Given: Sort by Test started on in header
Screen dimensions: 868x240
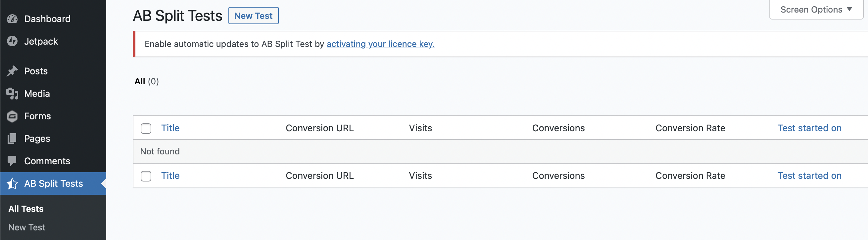Looking at the screenshot, I should coord(809,128).
